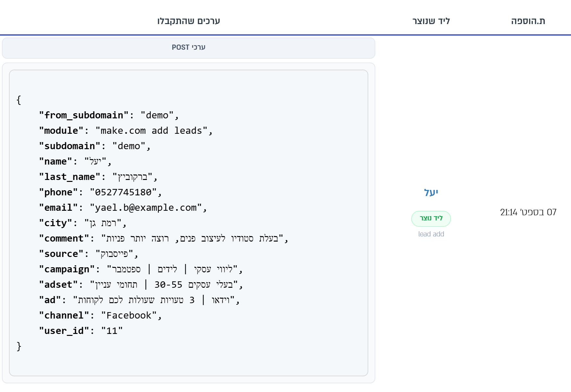
Task: Click the "subdomain": "demo" line
Action: [95, 146]
